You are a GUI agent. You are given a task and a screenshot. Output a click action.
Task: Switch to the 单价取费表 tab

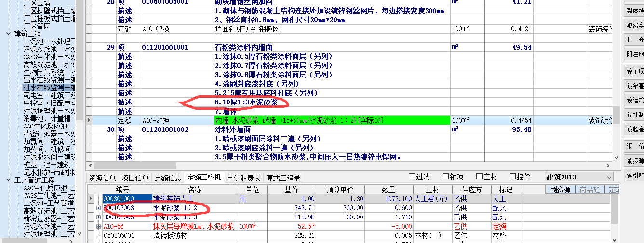coord(244,178)
